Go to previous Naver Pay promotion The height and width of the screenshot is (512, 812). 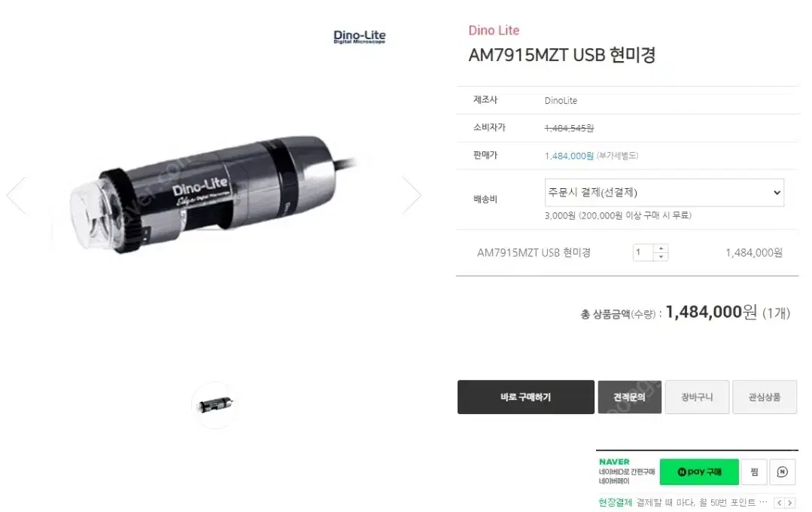point(780,503)
